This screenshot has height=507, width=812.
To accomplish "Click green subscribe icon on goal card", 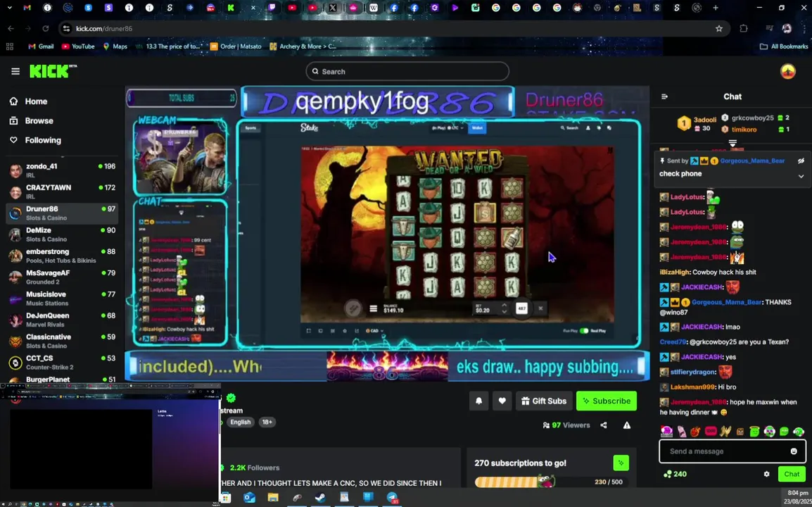I will point(621,463).
